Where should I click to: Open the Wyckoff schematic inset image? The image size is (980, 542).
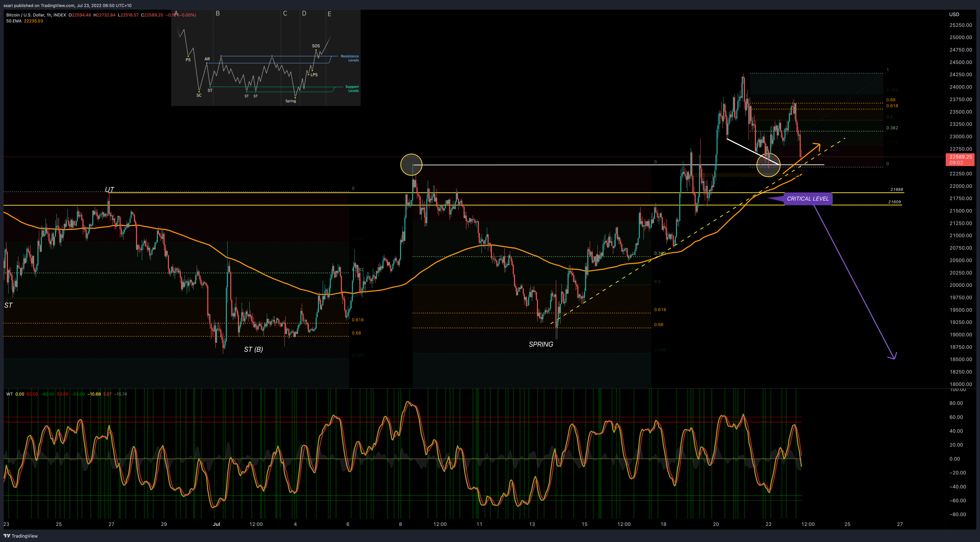[266, 58]
